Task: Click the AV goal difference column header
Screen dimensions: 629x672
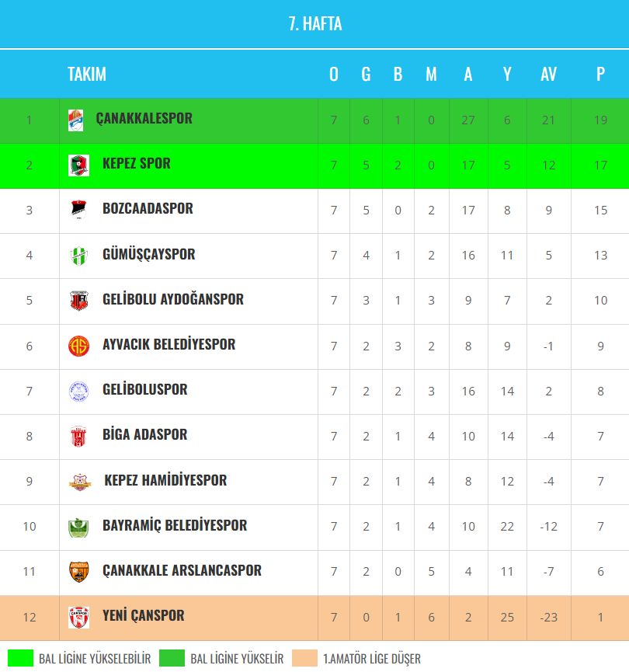Action: [x=548, y=75]
